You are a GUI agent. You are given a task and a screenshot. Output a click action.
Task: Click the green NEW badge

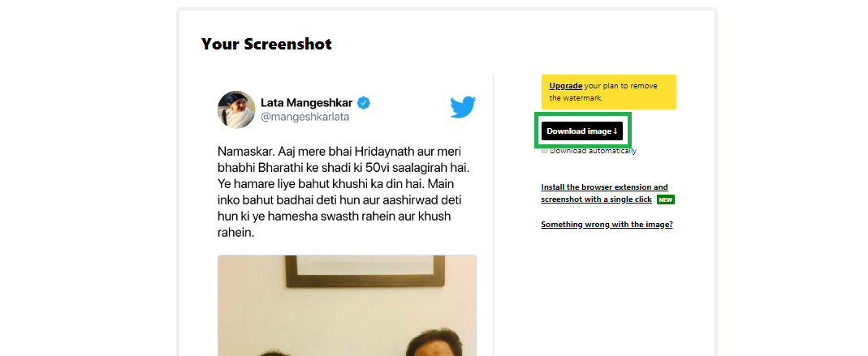[x=665, y=199]
